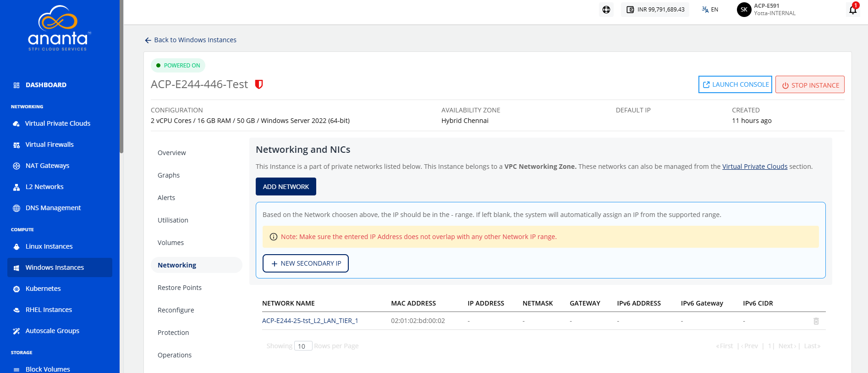Viewport: 868px width, 373px height.
Task: Click the Block Volumes icon
Action: pyautogui.click(x=16, y=370)
